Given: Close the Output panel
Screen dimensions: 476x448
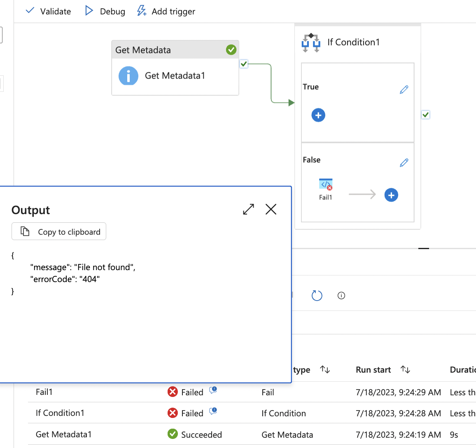Looking at the screenshot, I should 271,209.
